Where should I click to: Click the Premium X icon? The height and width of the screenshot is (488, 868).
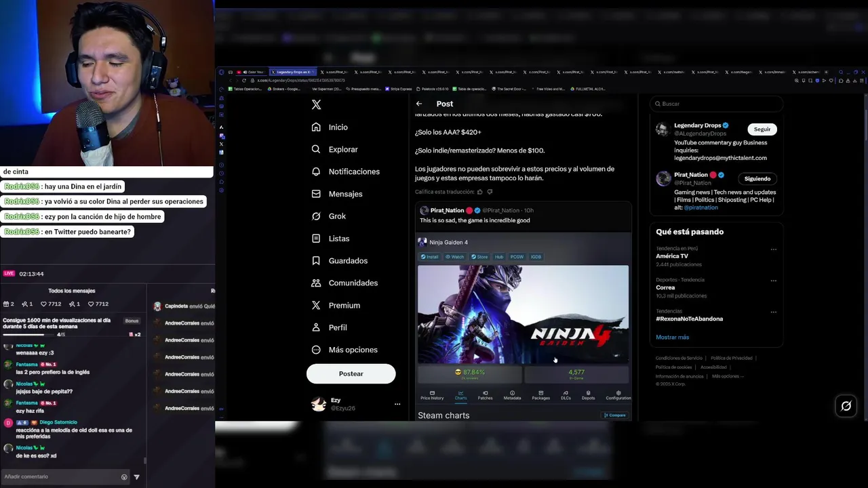pos(316,305)
